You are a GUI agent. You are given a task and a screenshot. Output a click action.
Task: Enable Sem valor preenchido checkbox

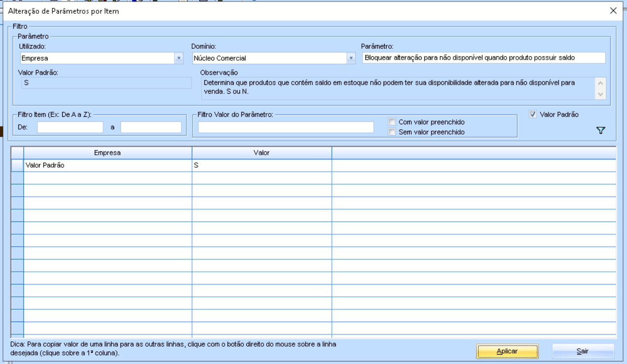[x=392, y=132]
